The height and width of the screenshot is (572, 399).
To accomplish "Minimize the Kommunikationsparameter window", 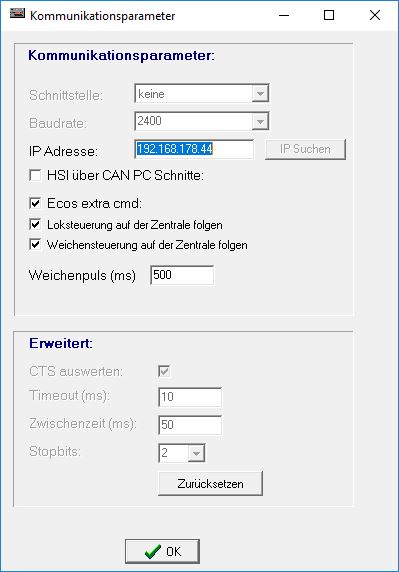I will (x=284, y=15).
